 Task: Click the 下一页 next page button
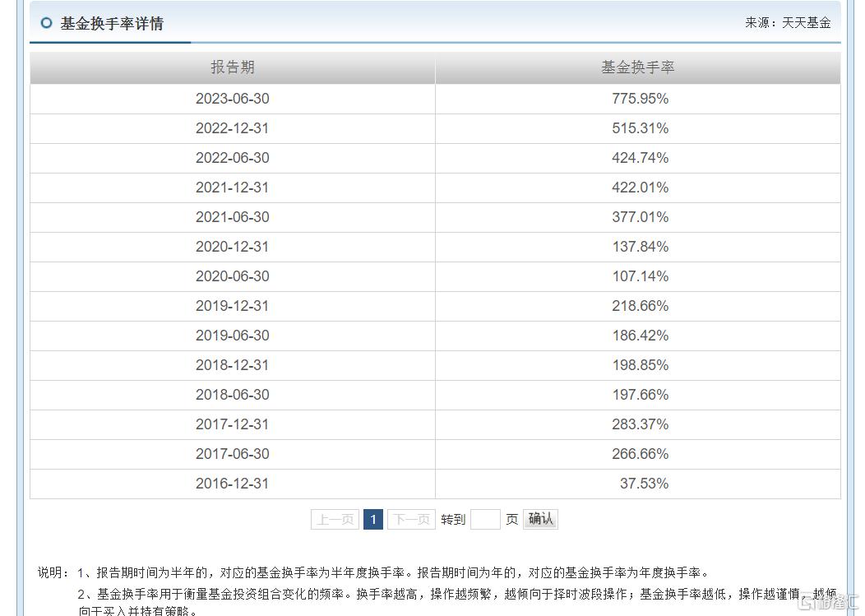(412, 520)
